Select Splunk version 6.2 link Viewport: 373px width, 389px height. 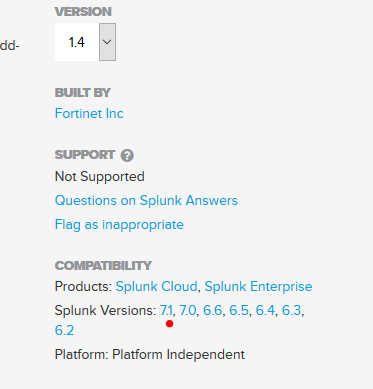tap(64, 330)
